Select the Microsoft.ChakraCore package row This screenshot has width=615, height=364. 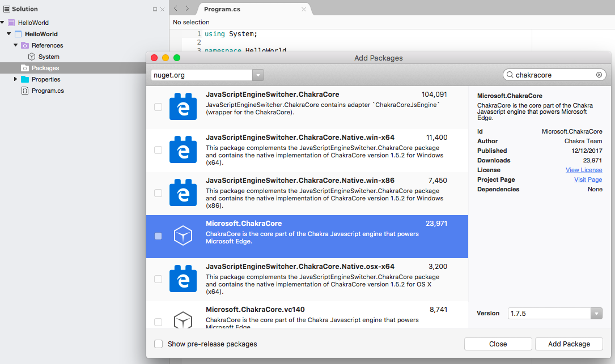point(307,237)
